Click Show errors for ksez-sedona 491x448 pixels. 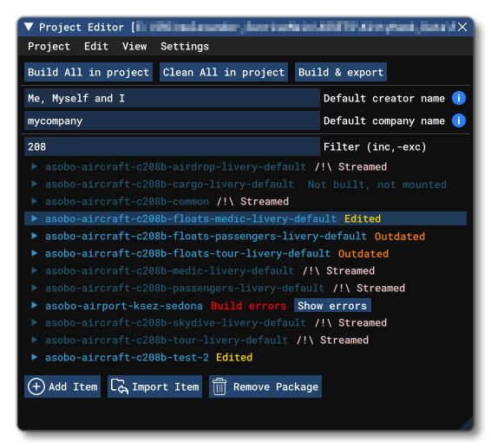point(332,305)
